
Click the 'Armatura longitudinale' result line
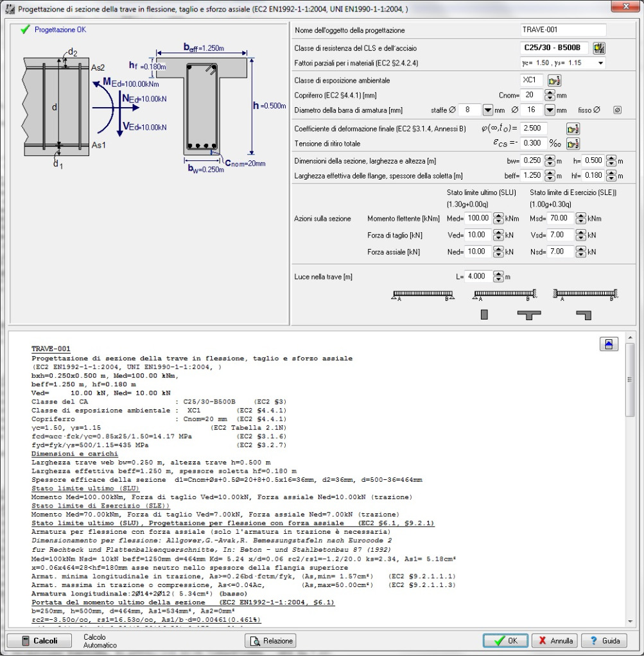139,593
